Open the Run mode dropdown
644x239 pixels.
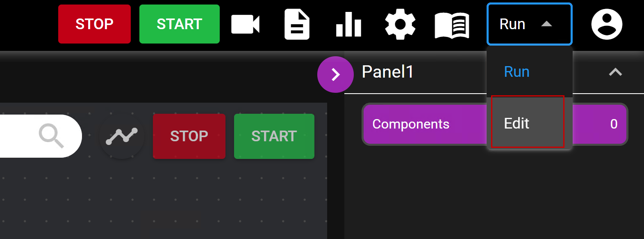click(529, 24)
